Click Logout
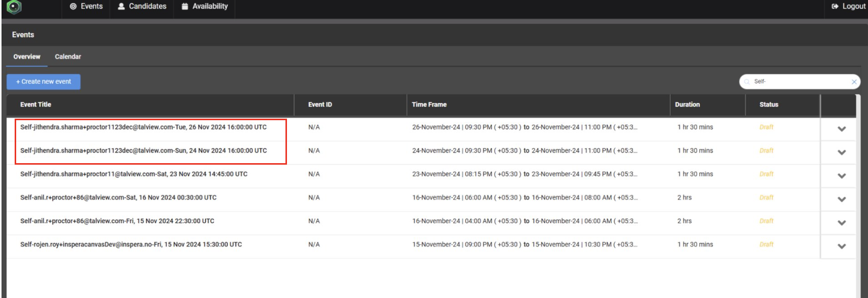This screenshot has width=868, height=298. [x=849, y=6]
